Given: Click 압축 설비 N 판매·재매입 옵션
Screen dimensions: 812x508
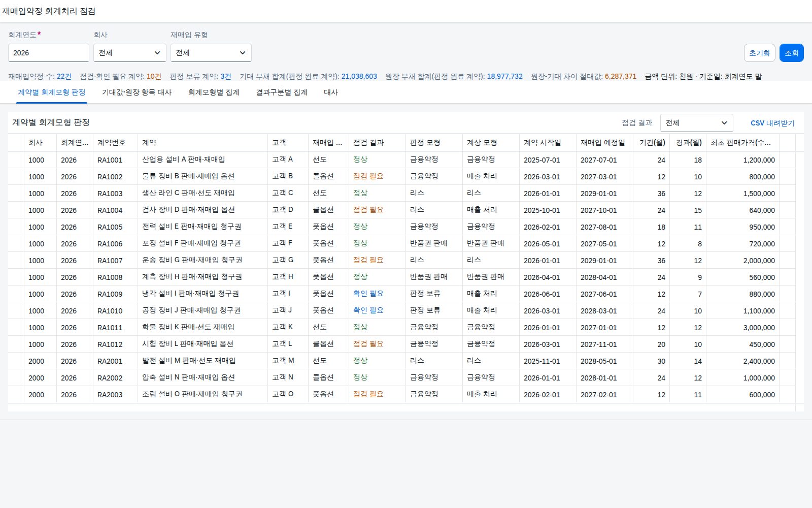Looking at the screenshot, I should [x=188, y=378].
